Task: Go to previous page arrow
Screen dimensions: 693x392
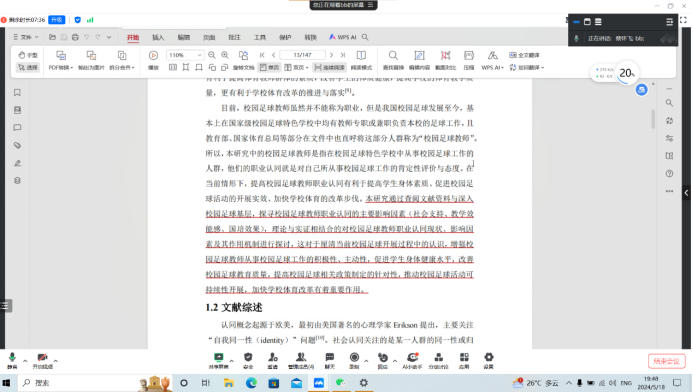Action: click(274, 55)
